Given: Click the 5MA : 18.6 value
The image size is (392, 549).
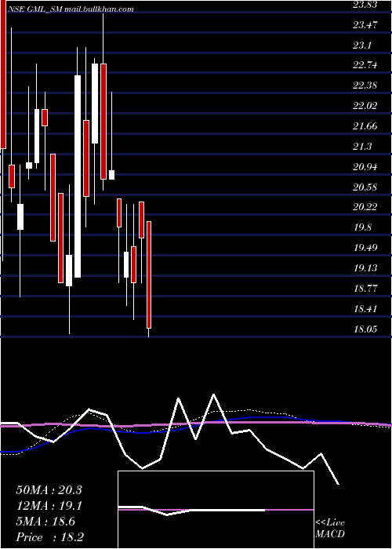Looking at the screenshot, I should (45, 522).
